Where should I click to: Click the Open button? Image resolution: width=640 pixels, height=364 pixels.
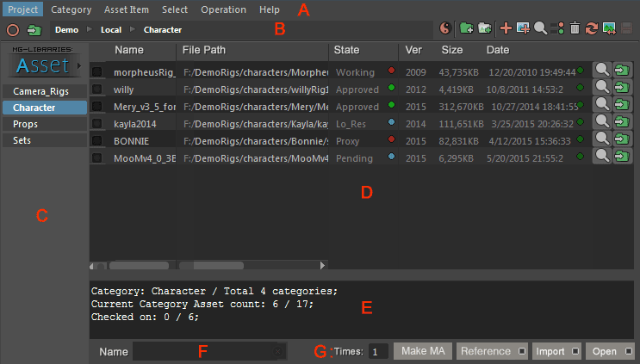[610, 351]
